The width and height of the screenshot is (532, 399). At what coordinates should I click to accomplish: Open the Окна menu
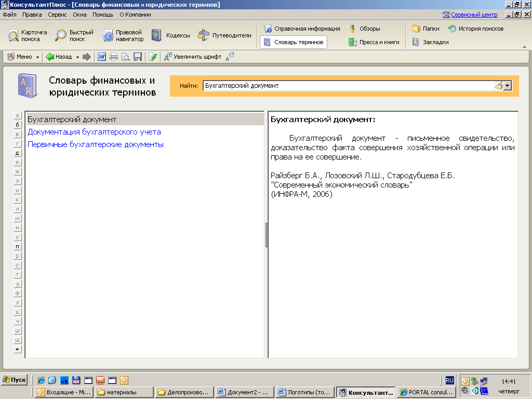click(x=79, y=15)
